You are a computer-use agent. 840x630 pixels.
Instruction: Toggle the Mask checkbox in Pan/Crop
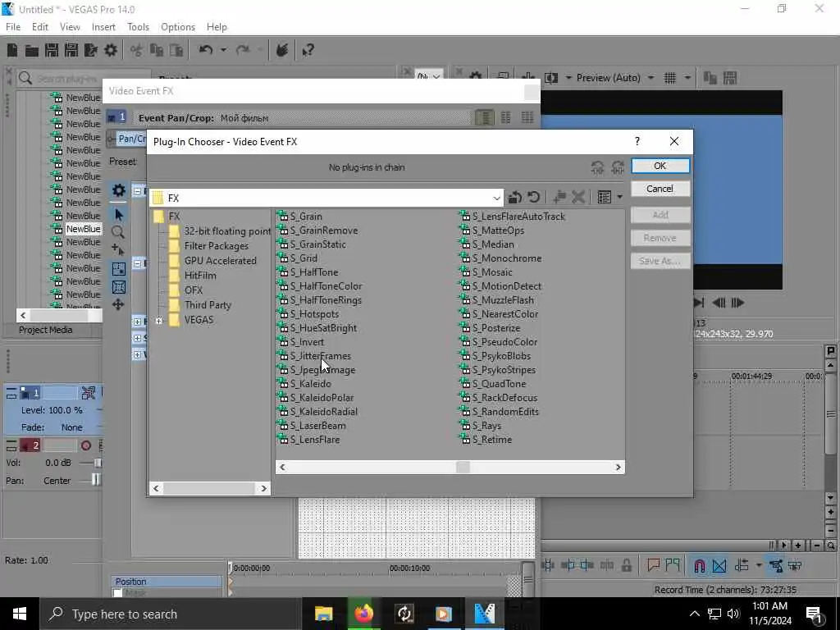click(117, 593)
